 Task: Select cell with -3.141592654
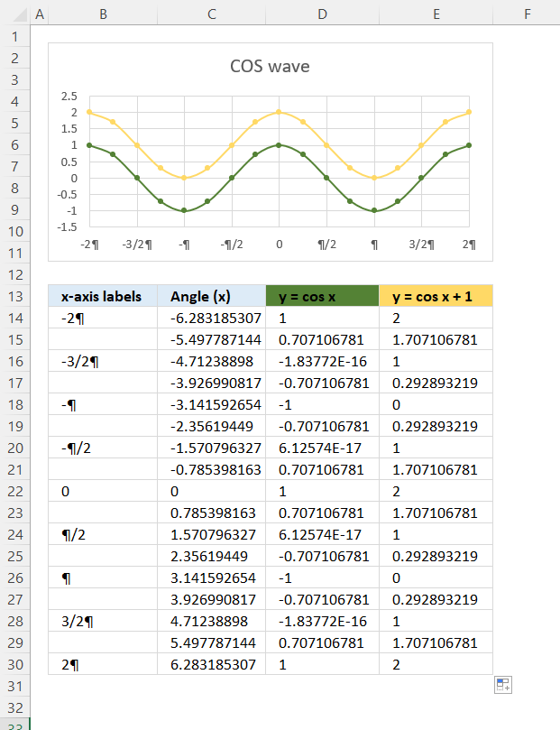pyautogui.click(x=212, y=404)
